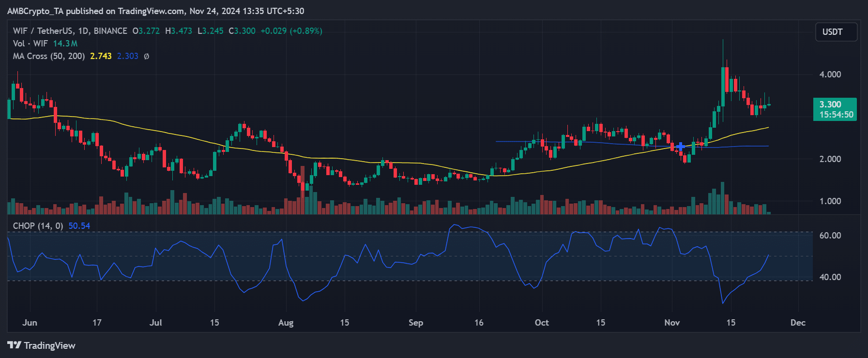Click the L3.245 low price value

click(x=211, y=31)
